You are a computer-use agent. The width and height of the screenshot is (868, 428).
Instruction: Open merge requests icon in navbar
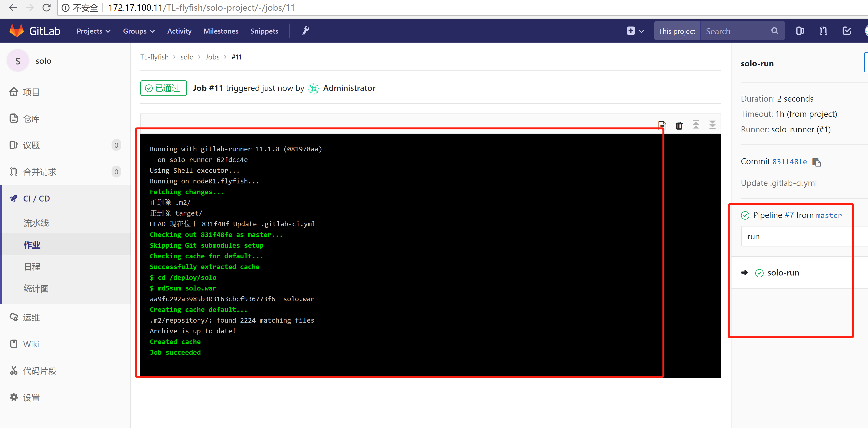click(823, 31)
